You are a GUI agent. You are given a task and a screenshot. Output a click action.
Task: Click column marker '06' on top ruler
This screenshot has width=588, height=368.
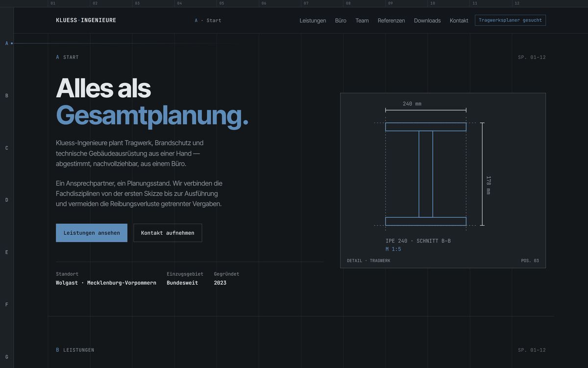[x=264, y=3]
